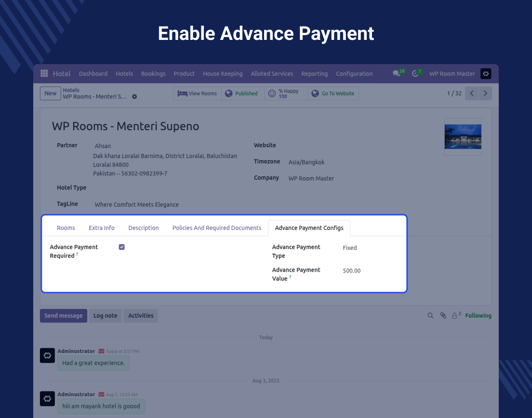The height and width of the screenshot is (418, 532).
Task: Open the chat messages icon with badge 28
Action: 397,74
